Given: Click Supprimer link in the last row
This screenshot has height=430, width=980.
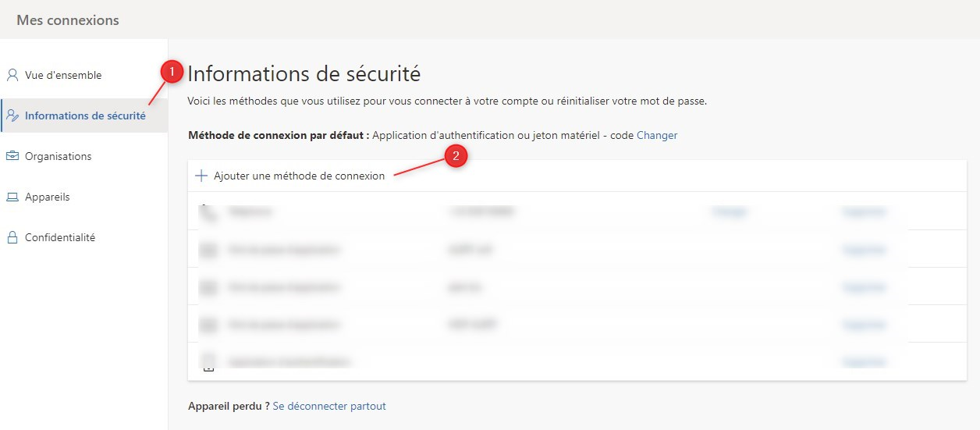Looking at the screenshot, I should click(x=864, y=362).
